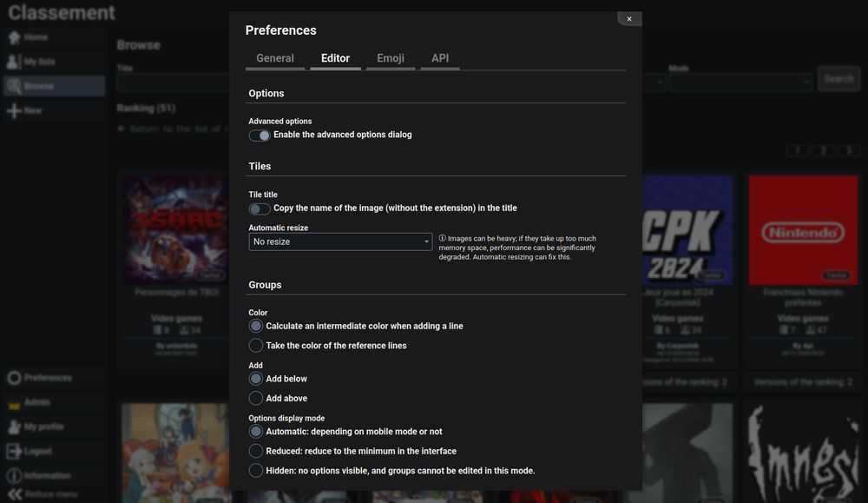This screenshot has width=868, height=503.
Task: Select Hidden options display mode
Action: [256, 470]
